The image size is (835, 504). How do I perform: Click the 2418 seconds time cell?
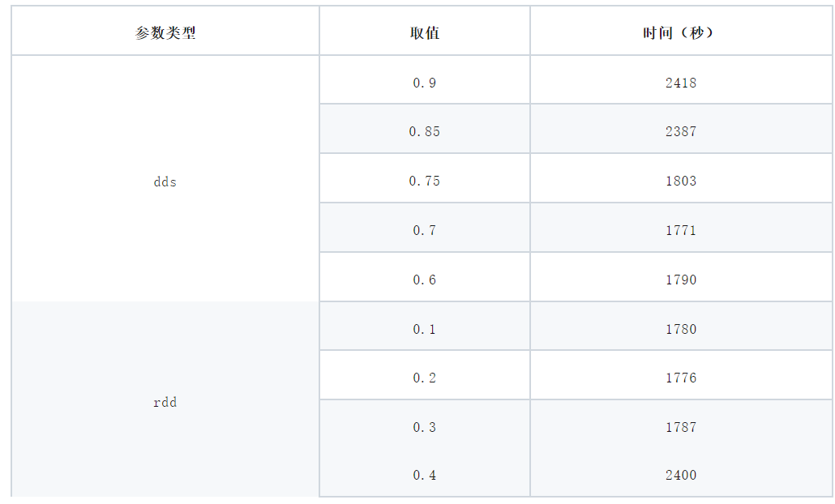(x=681, y=83)
